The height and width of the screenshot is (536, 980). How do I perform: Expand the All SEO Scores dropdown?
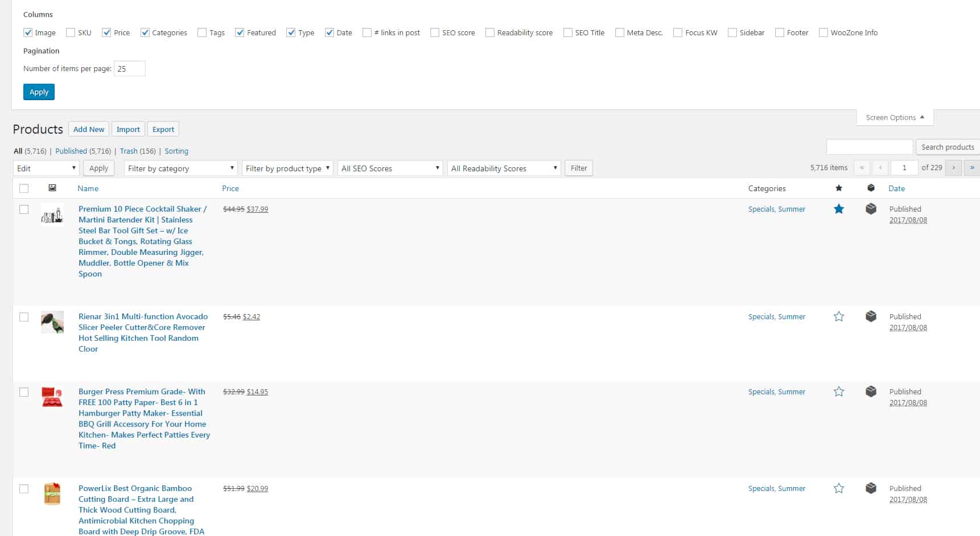(x=390, y=168)
